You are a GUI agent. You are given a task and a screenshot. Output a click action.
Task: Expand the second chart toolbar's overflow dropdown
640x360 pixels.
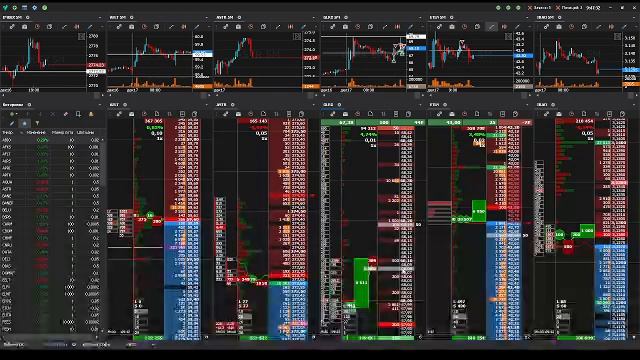209,27
